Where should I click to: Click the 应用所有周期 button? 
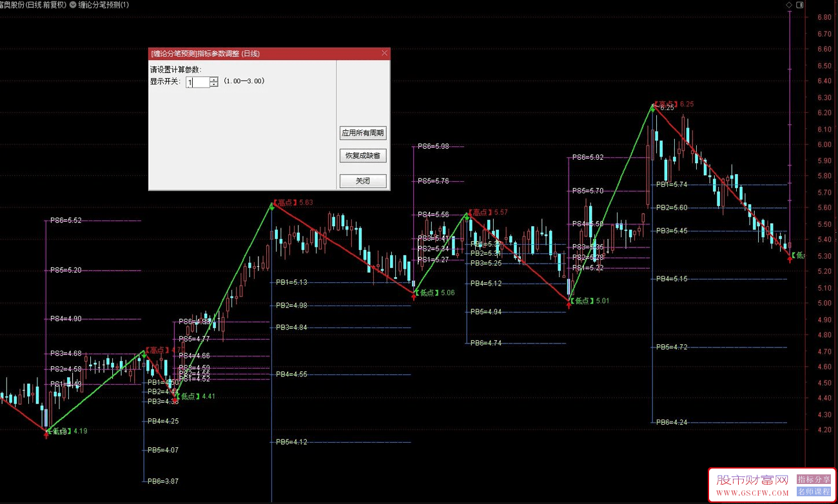[x=363, y=133]
